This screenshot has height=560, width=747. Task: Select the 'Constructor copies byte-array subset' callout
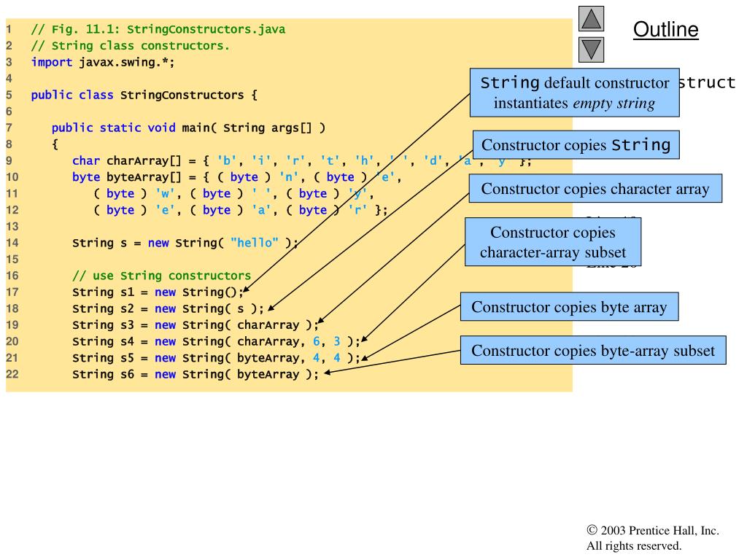(x=593, y=351)
